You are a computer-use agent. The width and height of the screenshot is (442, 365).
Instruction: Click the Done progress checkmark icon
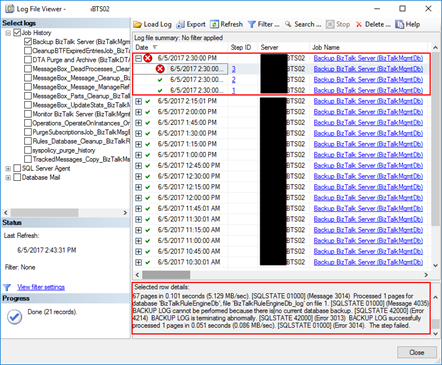[15, 317]
